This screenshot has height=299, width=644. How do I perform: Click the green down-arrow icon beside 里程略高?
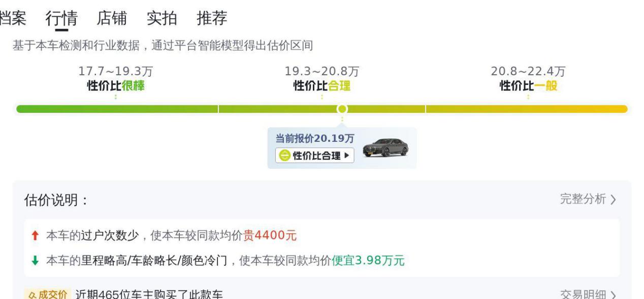click(35, 260)
